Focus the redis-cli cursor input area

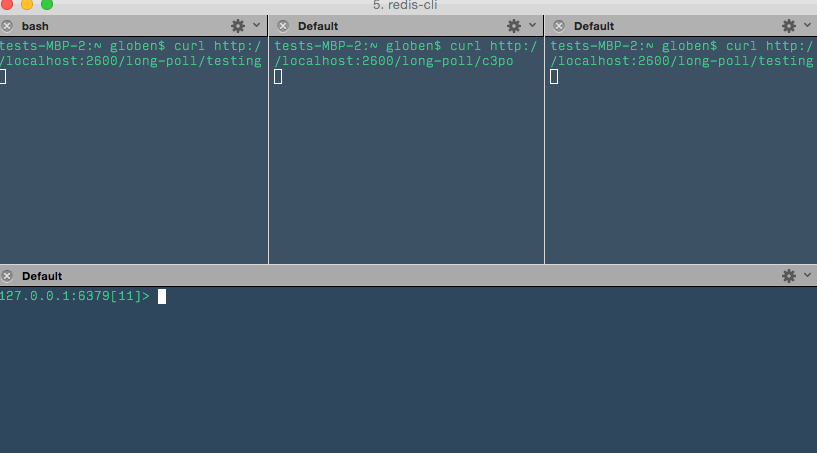162,297
